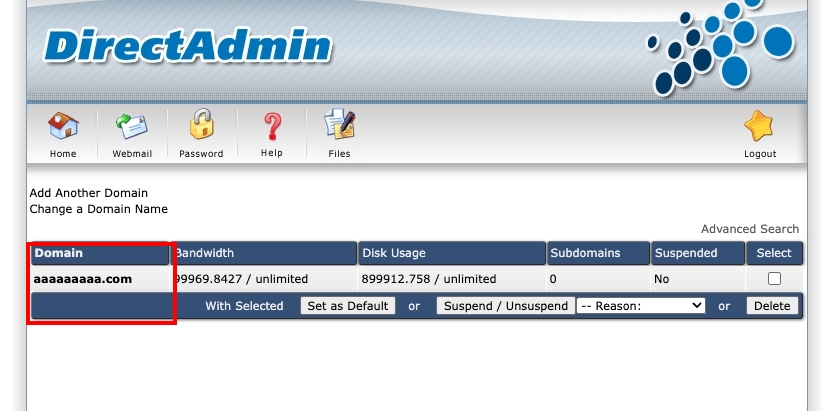Click the Webmail toolbar label
Viewport: 834px width, 411px height.
click(x=132, y=154)
